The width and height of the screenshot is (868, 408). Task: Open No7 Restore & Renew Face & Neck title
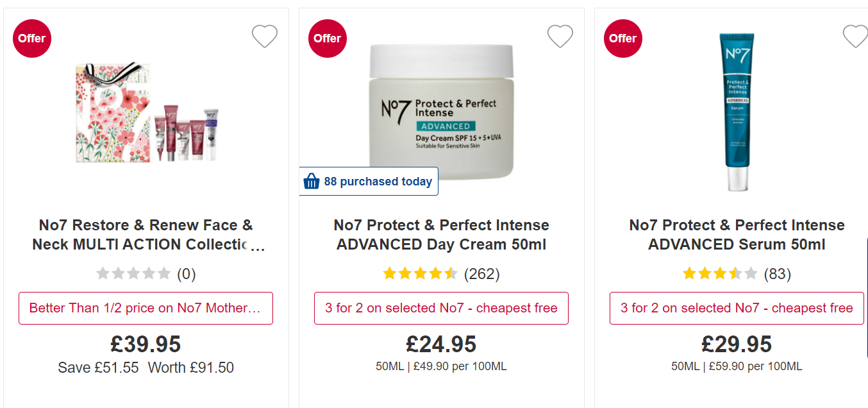click(x=146, y=235)
